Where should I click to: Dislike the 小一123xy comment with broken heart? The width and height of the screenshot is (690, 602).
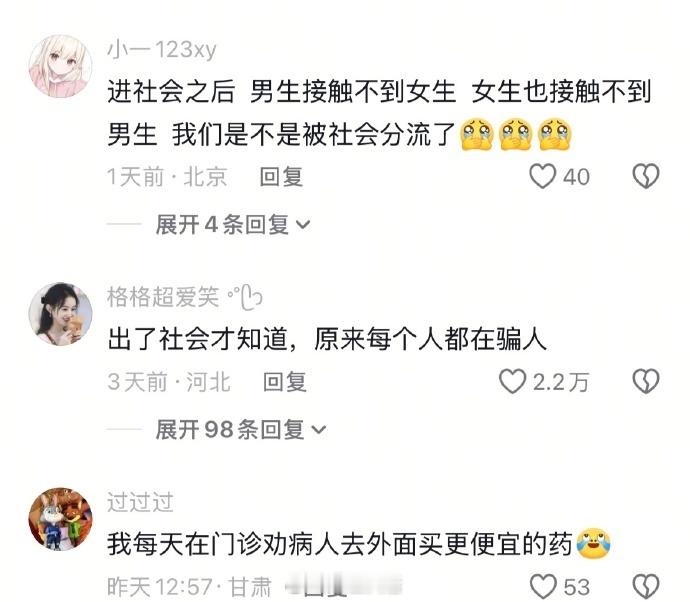coord(646,176)
